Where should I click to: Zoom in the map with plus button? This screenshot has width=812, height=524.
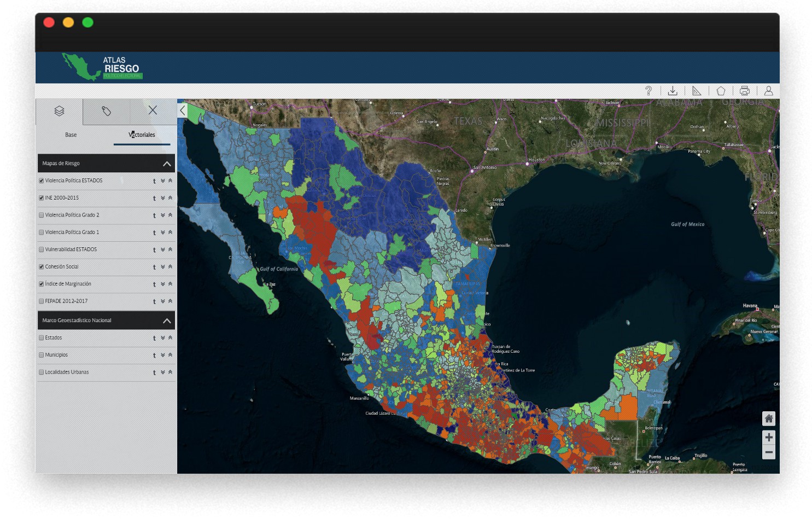(768, 437)
